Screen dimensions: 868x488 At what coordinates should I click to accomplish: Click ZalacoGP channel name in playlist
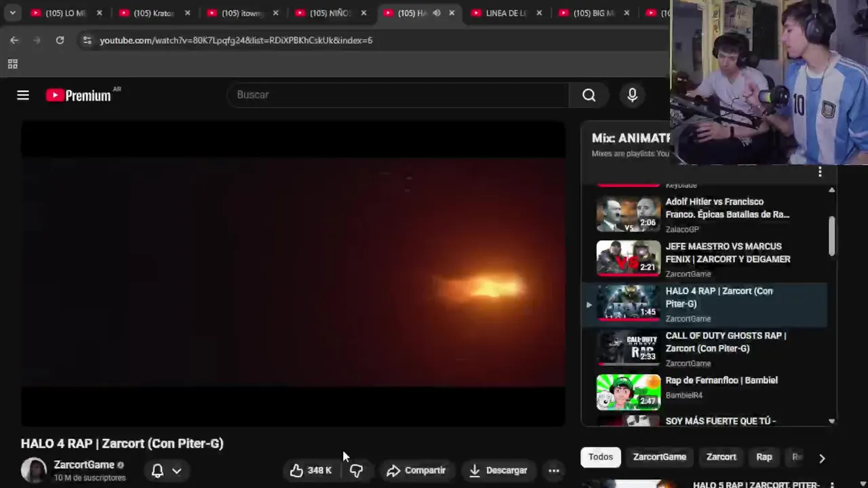pyautogui.click(x=682, y=229)
